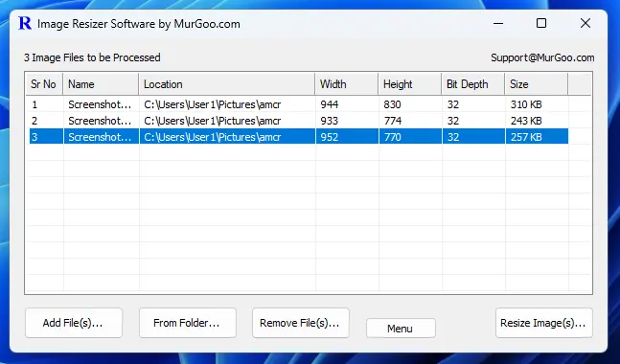Click the Support@MurGoo.com text
The image size is (620, 364).
click(x=542, y=57)
